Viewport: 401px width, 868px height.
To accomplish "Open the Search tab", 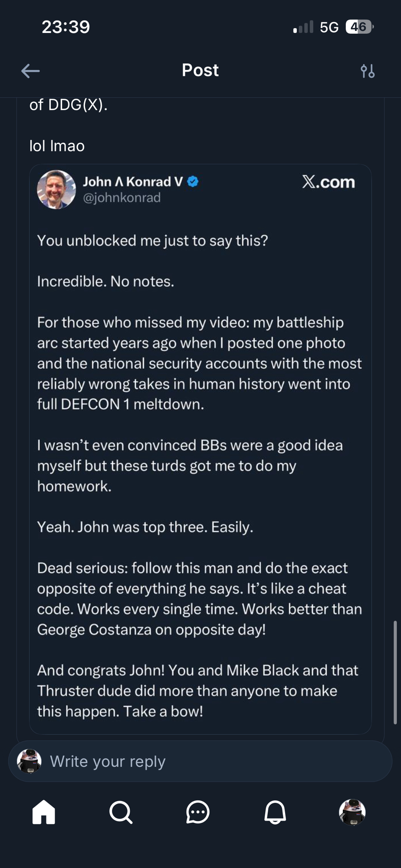I will click(x=121, y=812).
